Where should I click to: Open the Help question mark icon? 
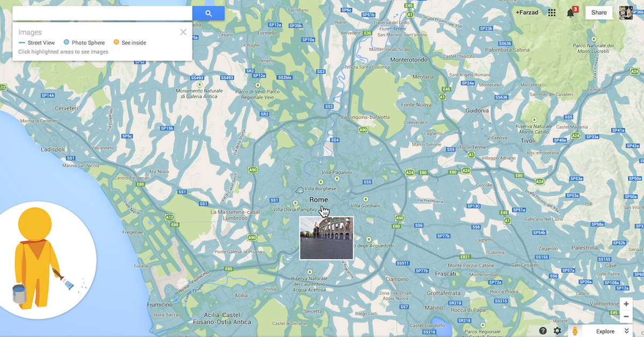pos(543,331)
